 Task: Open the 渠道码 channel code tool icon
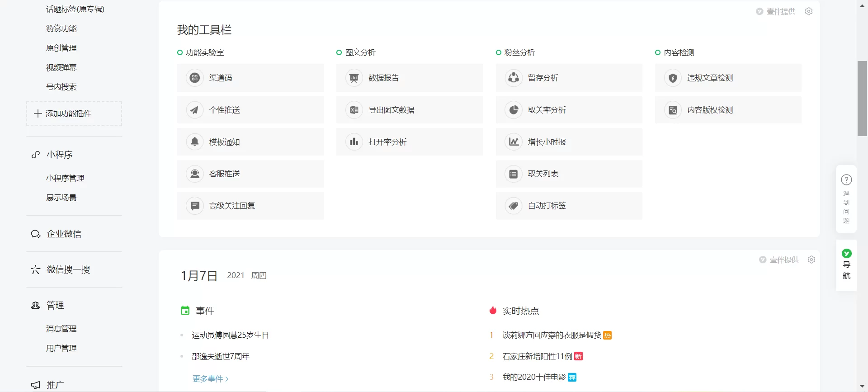[x=195, y=78]
